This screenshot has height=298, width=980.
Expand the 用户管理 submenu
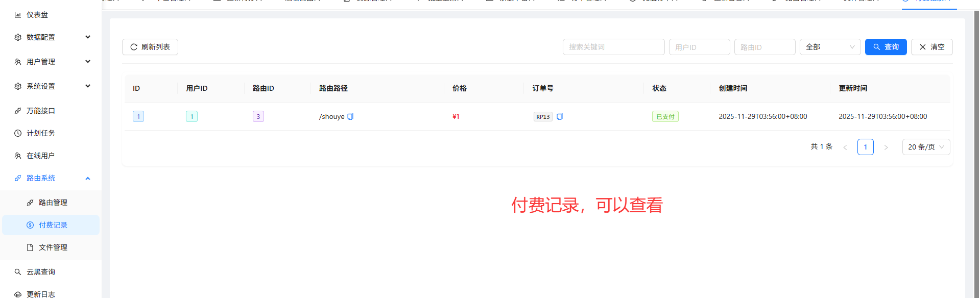[x=51, y=62]
